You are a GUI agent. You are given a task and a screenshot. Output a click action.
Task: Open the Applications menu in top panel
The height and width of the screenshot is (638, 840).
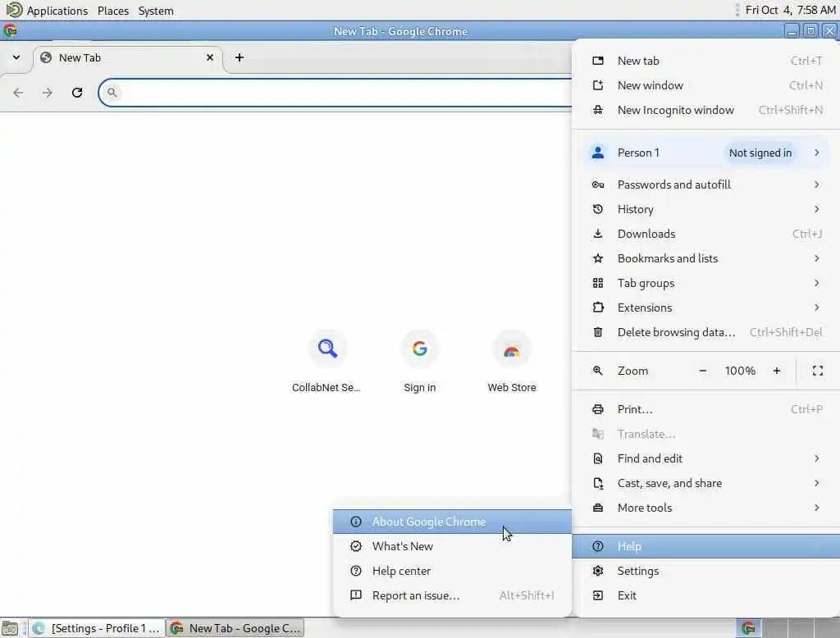click(x=57, y=11)
